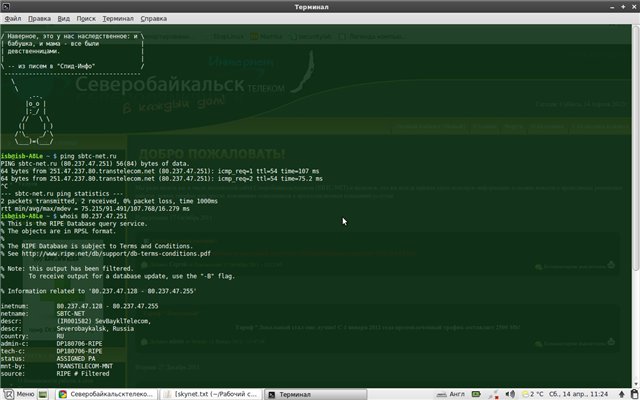Image resolution: width=640 pixels, height=400 pixels.
Task: Open the Правка menu
Action: click(40, 18)
